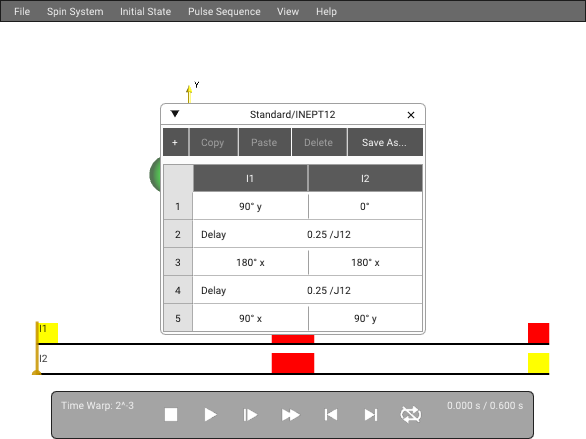586x439 pixels.
Task: Play the pulse sequence
Action: click(x=210, y=415)
